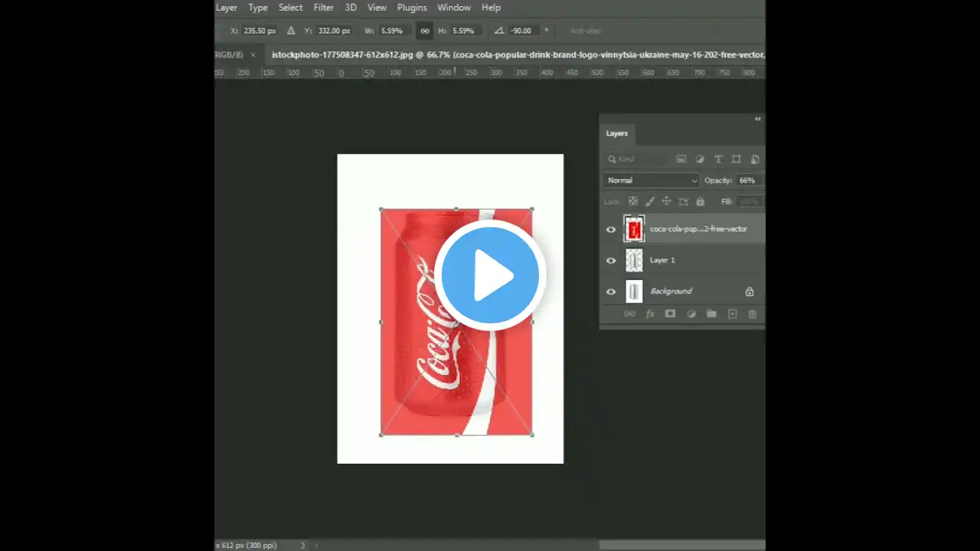Create a new adjustment layer
Image resolution: width=980 pixels, height=551 pixels.
click(691, 314)
